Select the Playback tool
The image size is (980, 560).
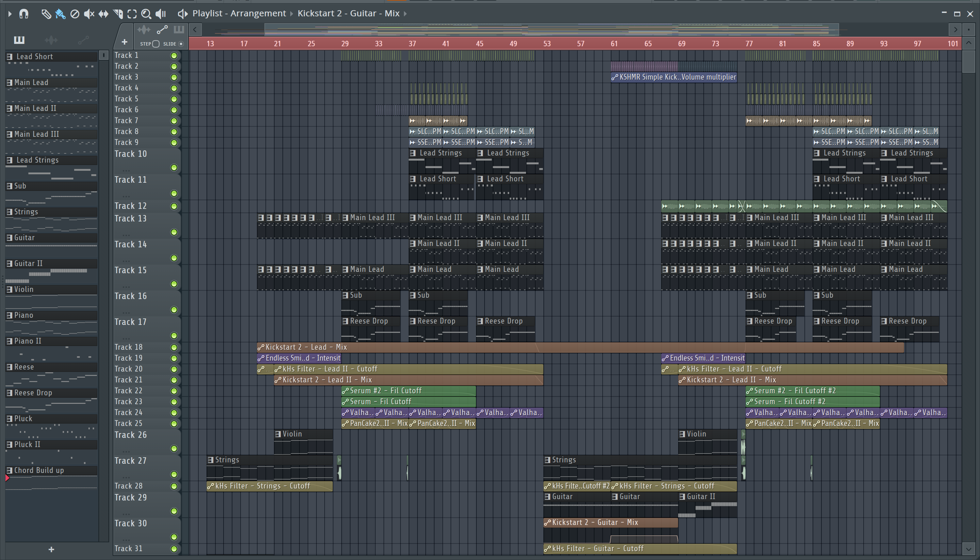point(161,14)
